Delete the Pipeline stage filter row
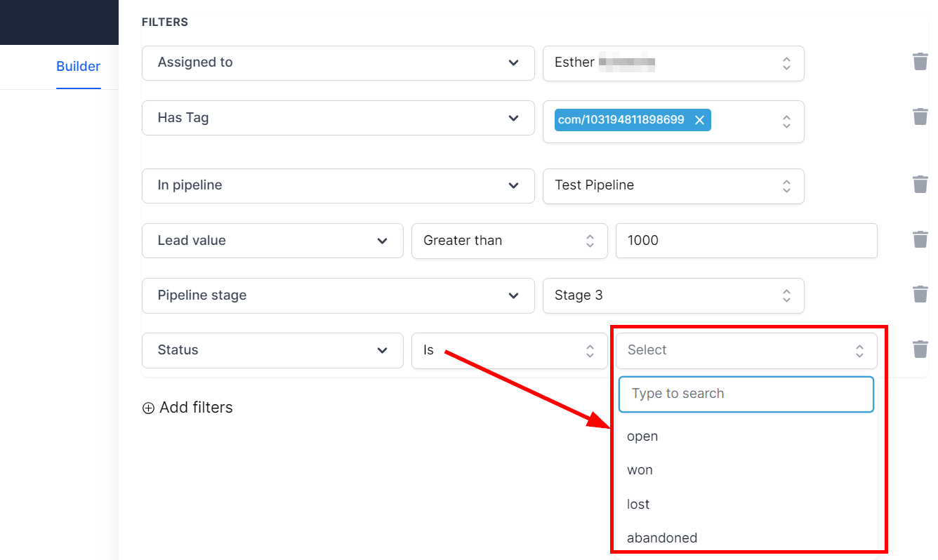Image resolution: width=938 pixels, height=560 pixels. tap(920, 294)
